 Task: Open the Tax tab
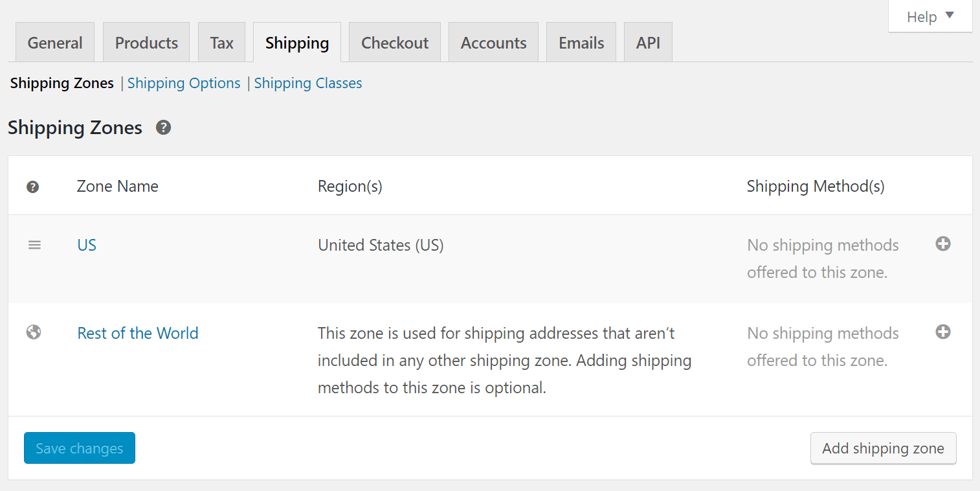tap(221, 43)
